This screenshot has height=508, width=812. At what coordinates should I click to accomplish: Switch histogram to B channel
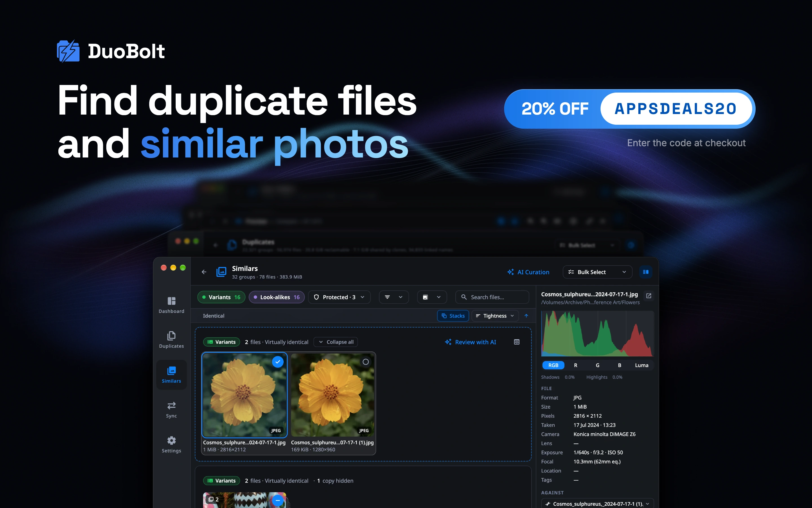619,365
